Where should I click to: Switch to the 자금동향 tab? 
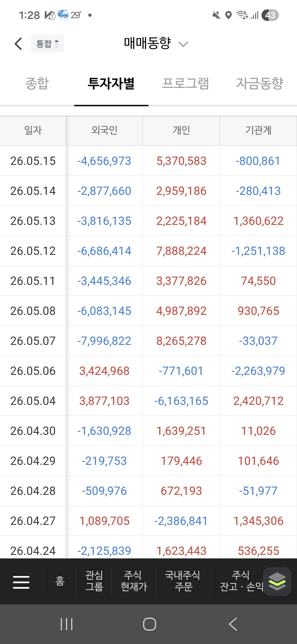[260, 83]
